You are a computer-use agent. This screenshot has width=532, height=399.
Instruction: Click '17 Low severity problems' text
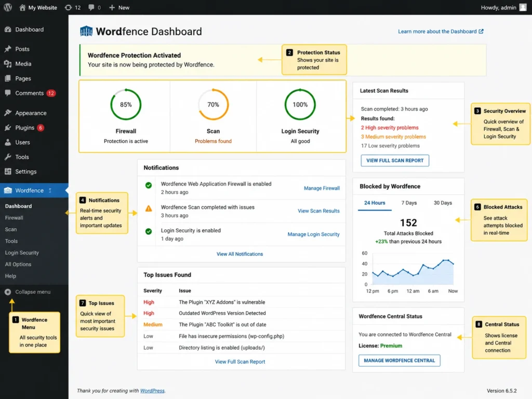click(x=390, y=145)
